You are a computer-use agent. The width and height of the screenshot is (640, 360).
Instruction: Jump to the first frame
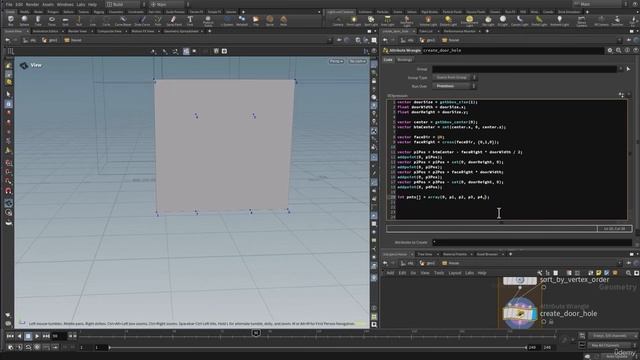click(x=10, y=336)
